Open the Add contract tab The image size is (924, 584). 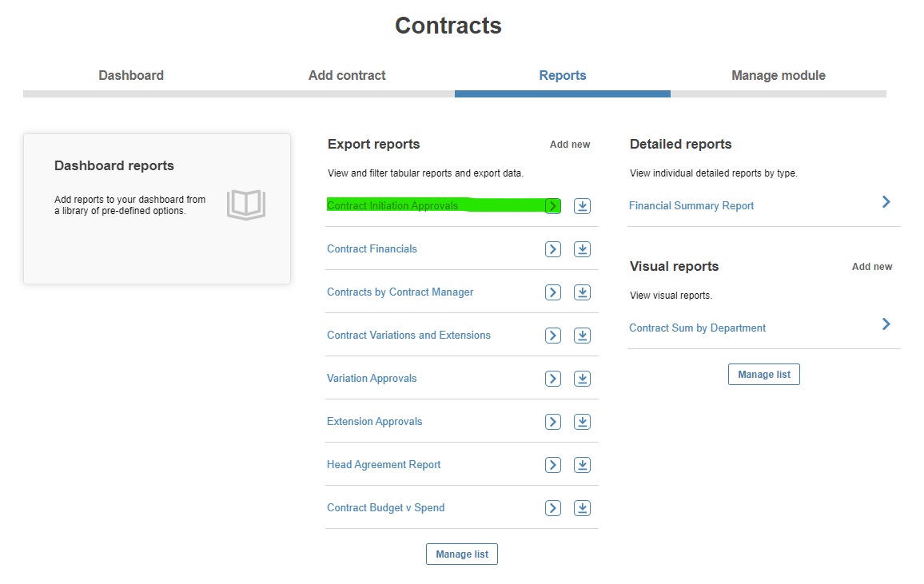[x=347, y=75]
